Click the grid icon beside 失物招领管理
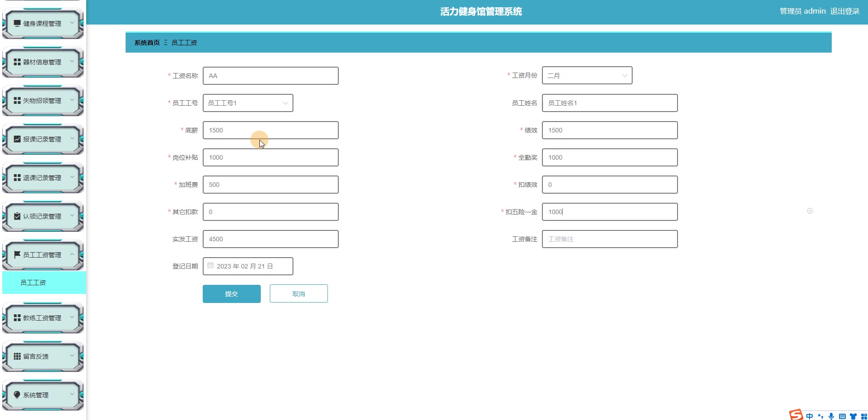Image resolution: width=868 pixels, height=420 pixels. [x=17, y=100]
